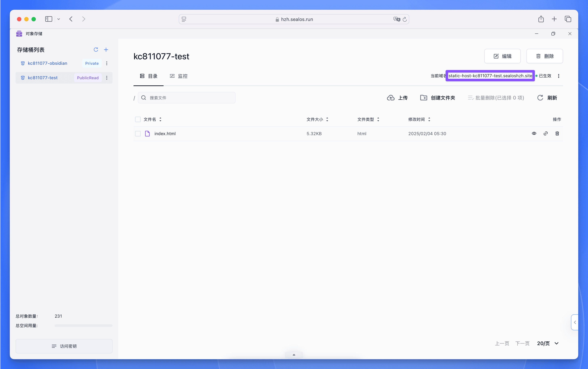Screen dimensions: 588x369
Task: Click the total space usage bar
Action: tap(83, 326)
